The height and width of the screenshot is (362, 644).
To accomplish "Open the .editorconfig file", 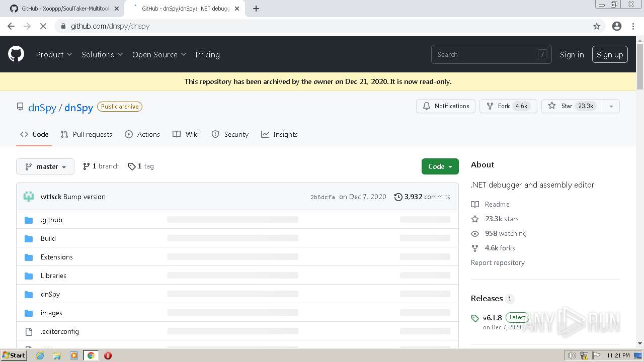I will pyautogui.click(x=60, y=331).
